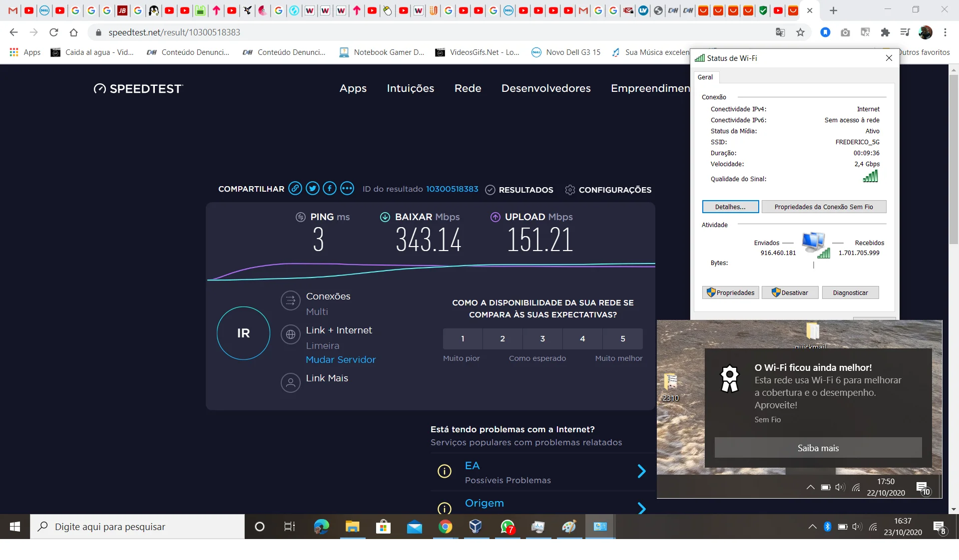959x560 pixels.
Task: Rate network availability as 3
Action: 542,338
